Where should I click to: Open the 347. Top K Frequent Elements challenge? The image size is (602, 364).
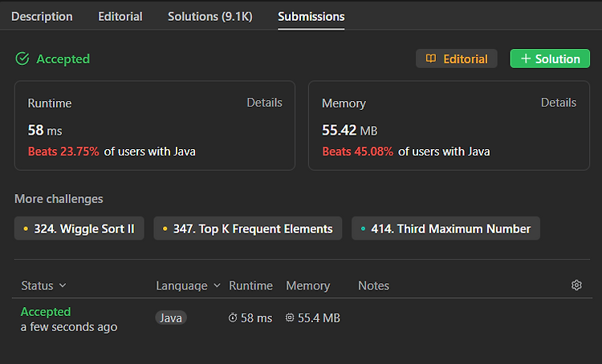[248, 229]
